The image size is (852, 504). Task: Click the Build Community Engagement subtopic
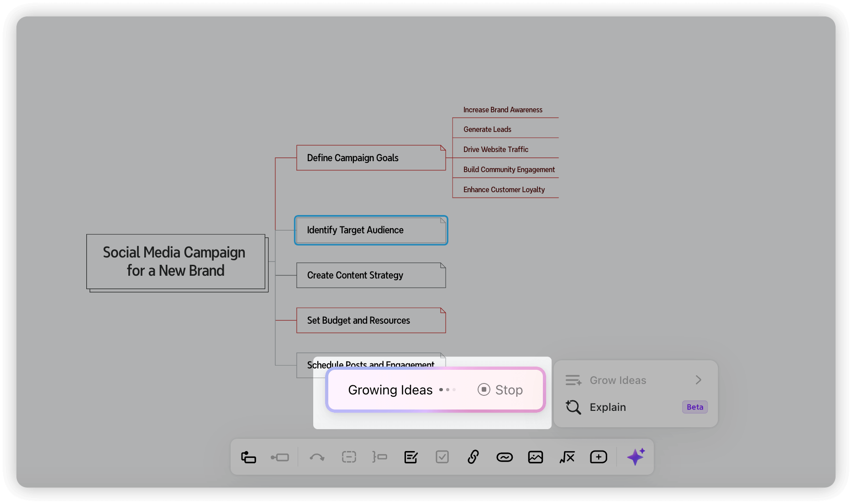tap(509, 170)
